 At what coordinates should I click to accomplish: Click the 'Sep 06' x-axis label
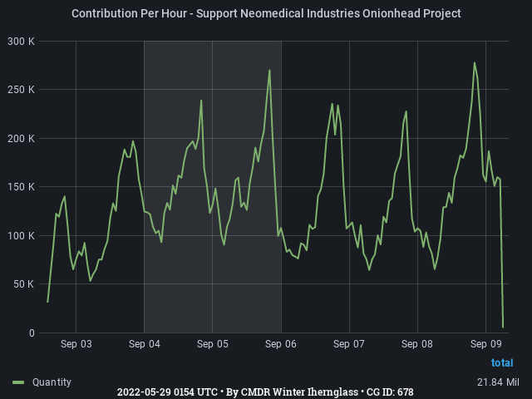(281, 344)
